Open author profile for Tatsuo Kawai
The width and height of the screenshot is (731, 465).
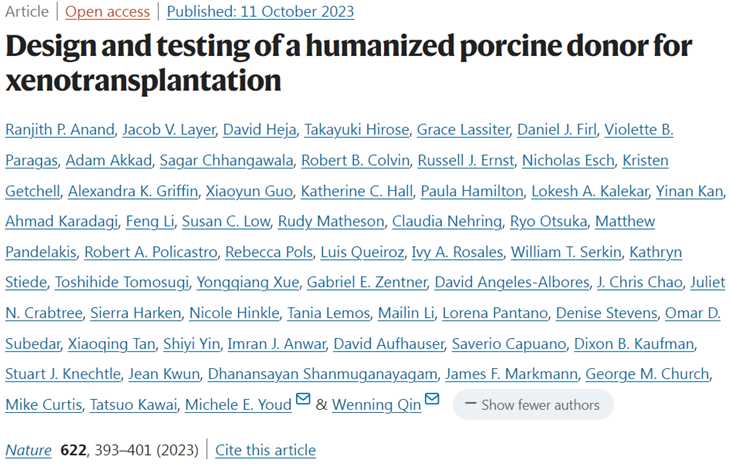[x=133, y=405]
